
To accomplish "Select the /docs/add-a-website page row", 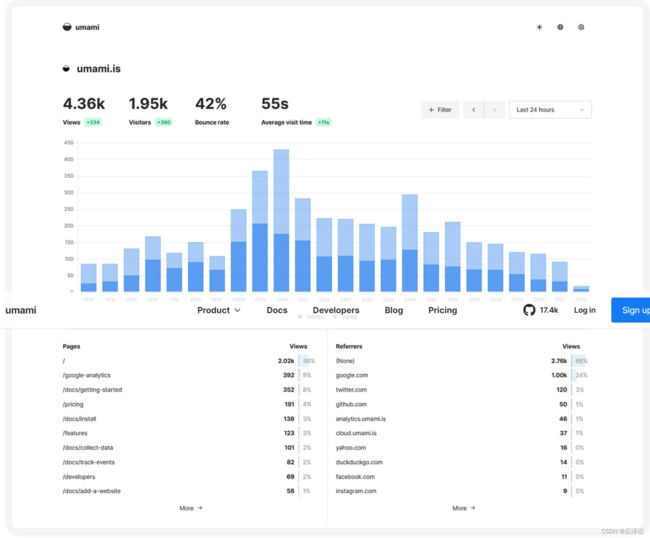I will (x=189, y=491).
